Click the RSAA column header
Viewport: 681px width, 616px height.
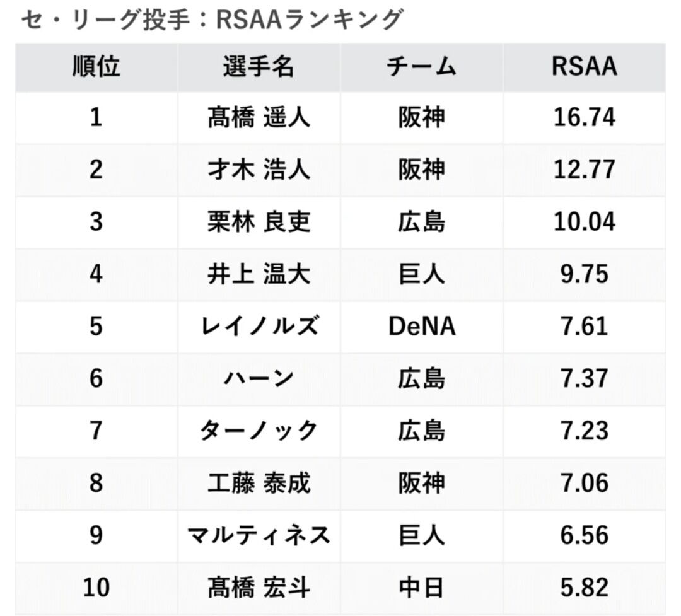coord(584,67)
